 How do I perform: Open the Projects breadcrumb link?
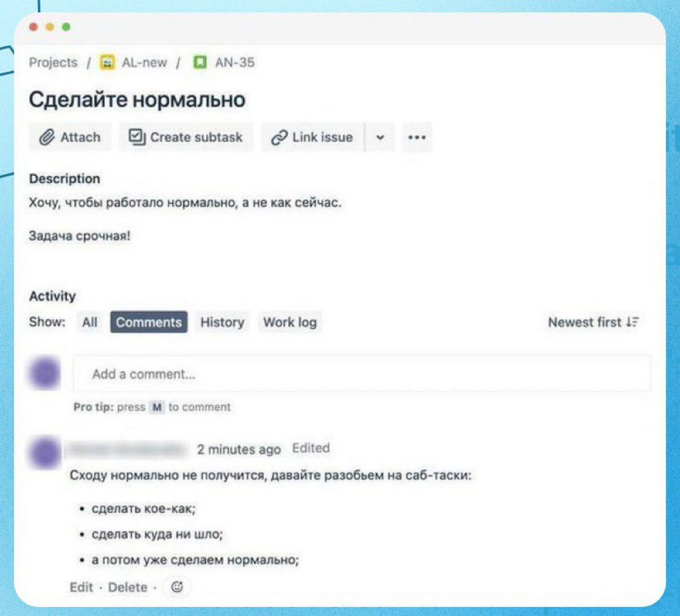[x=53, y=62]
